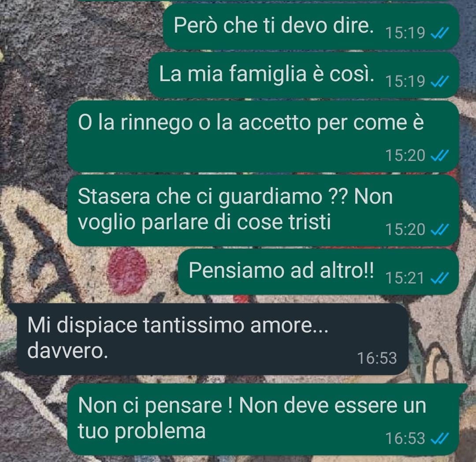Select the "Non voglio parlare di cose tristi" bubble
The width and height of the screenshot is (476, 462).
(263, 210)
